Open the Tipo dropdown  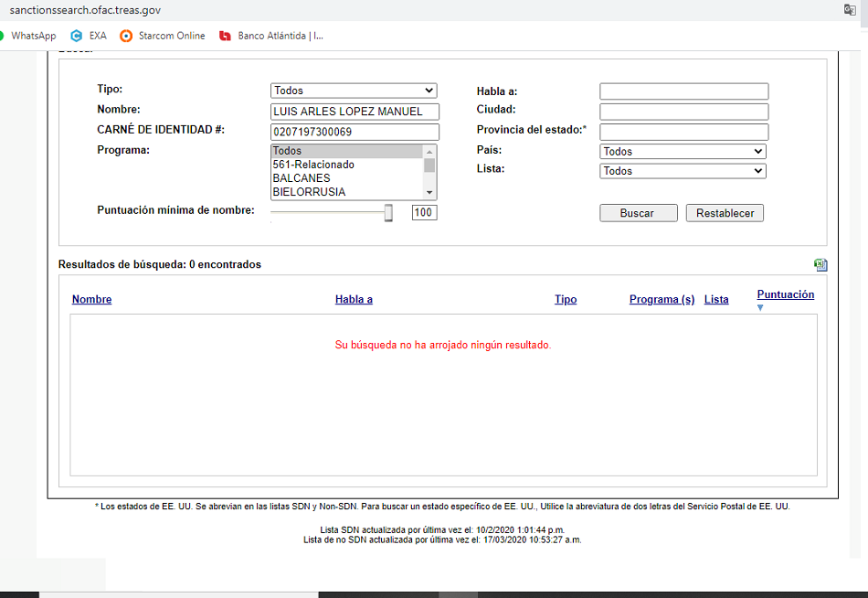tap(354, 91)
